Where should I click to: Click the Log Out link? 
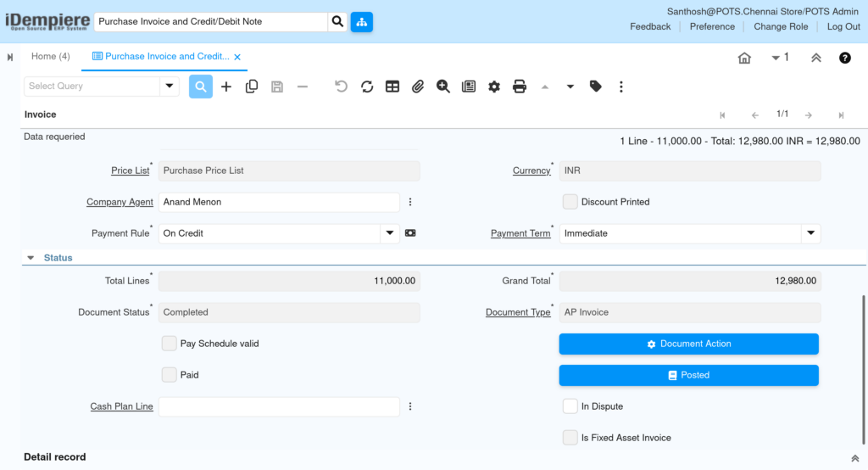pyautogui.click(x=843, y=26)
